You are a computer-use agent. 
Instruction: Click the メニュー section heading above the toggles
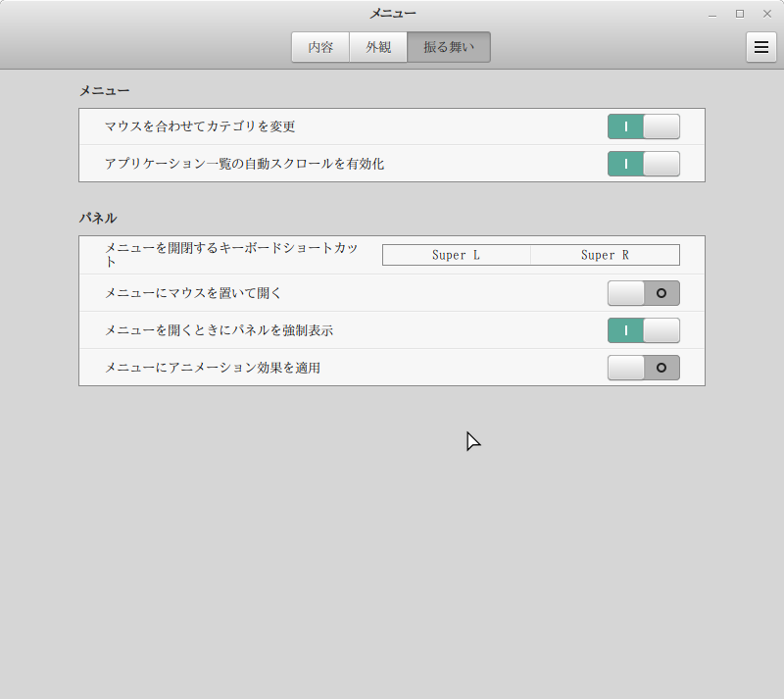[x=104, y=90]
